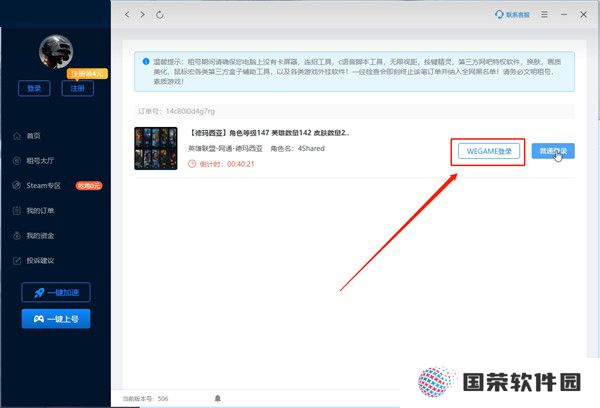Click the 一键加速 one-click accelerate button
The height and width of the screenshot is (408, 600).
[56, 292]
